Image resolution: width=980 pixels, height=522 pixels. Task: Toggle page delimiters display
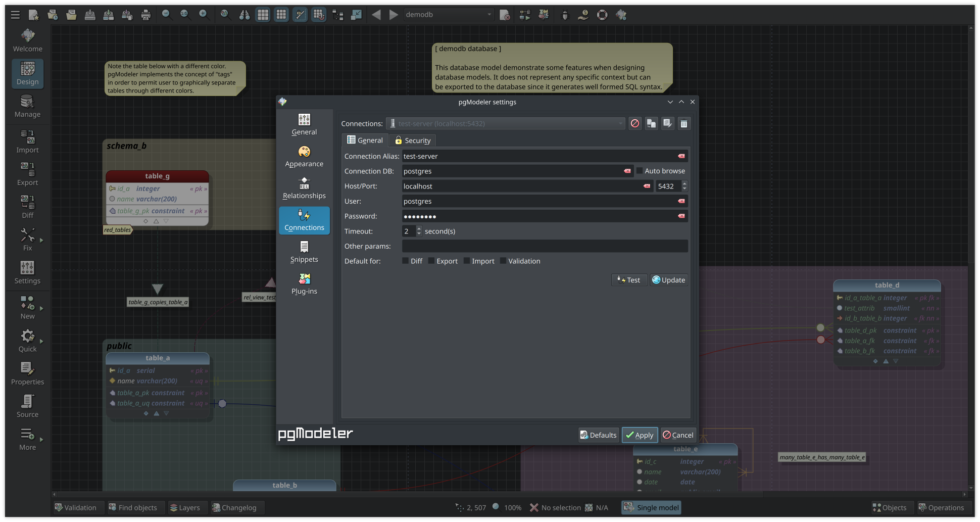click(282, 15)
